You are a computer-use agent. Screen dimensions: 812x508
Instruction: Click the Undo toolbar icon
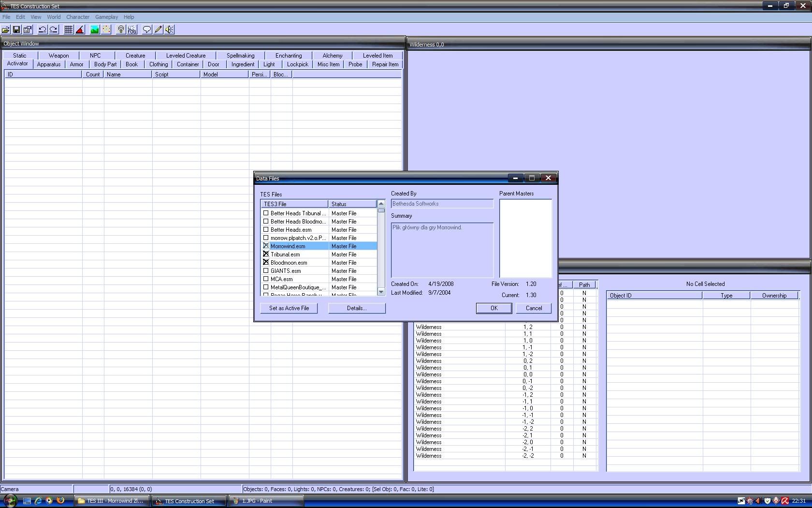coord(43,30)
